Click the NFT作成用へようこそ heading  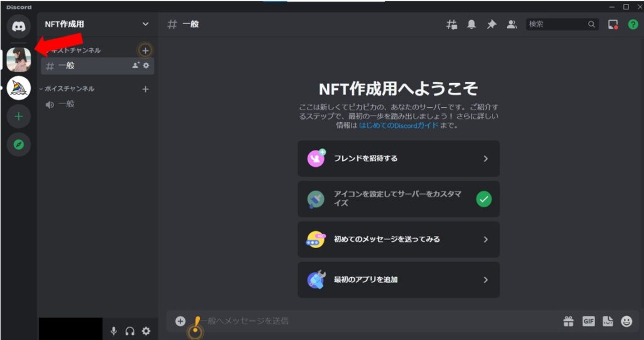[398, 88]
